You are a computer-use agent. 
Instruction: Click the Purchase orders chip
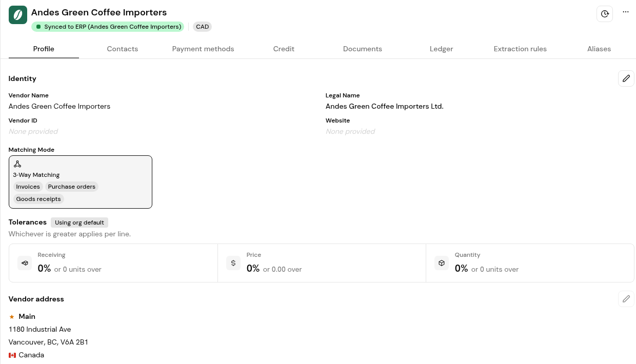(x=72, y=187)
